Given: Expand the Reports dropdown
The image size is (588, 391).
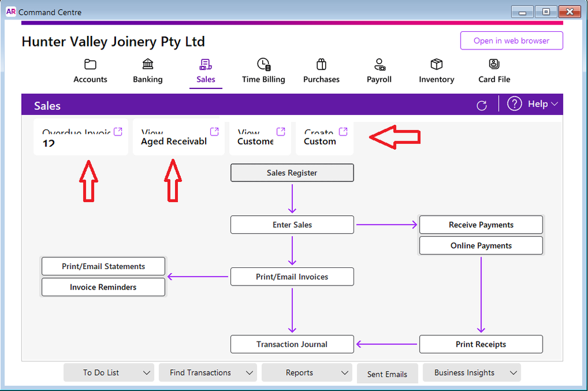Looking at the screenshot, I should pos(344,373).
